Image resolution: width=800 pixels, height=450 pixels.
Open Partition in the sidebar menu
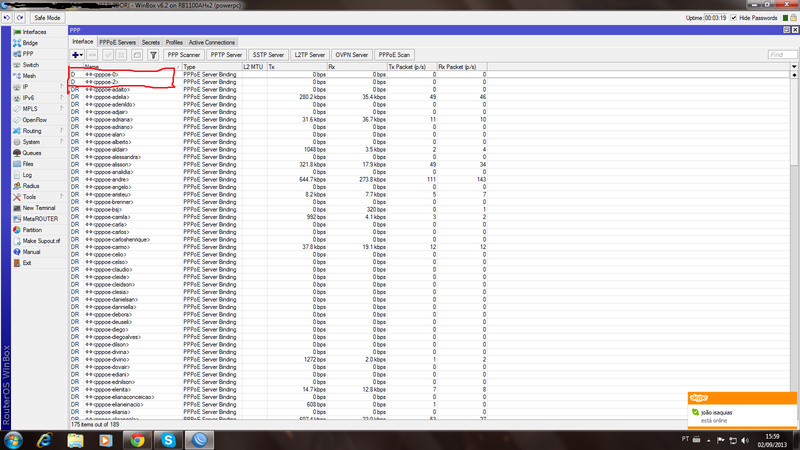tap(32, 230)
